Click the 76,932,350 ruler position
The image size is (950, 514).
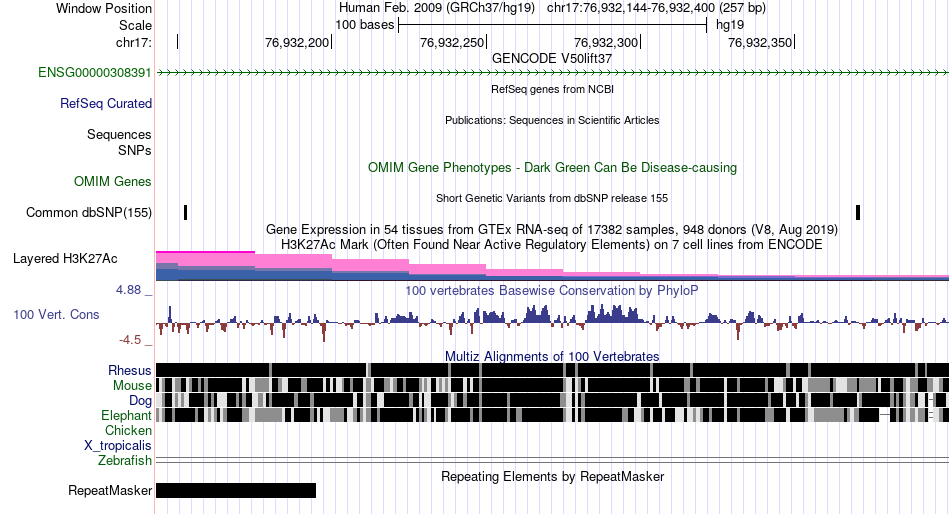(x=760, y=42)
